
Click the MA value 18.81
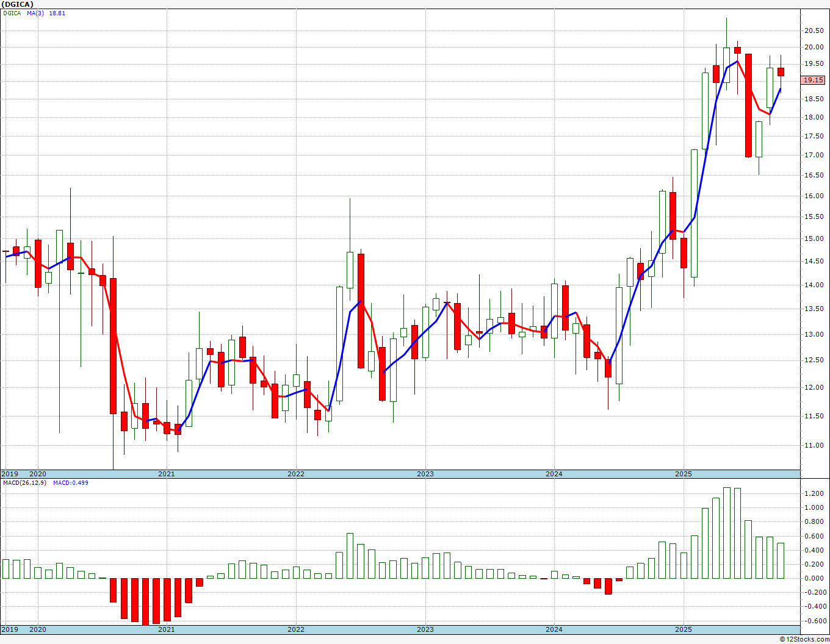57,13
